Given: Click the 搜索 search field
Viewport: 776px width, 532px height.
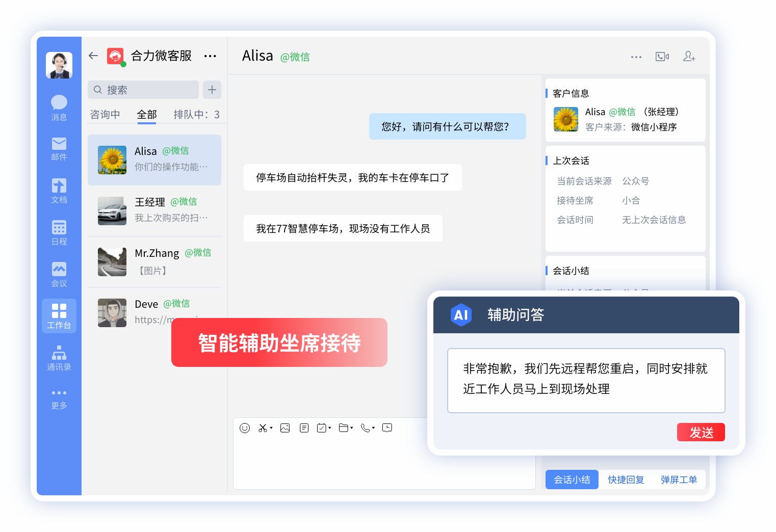Looking at the screenshot, I should pyautogui.click(x=144, y=90).
